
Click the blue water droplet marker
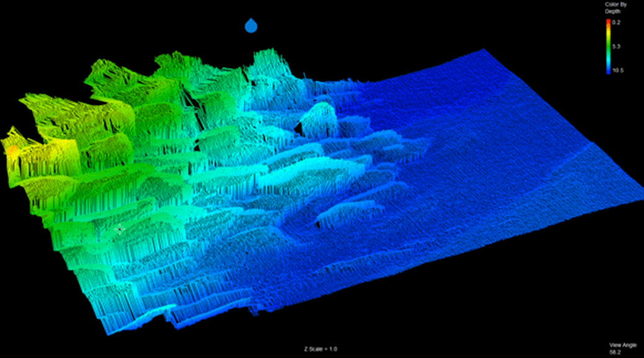coord(251,25)
